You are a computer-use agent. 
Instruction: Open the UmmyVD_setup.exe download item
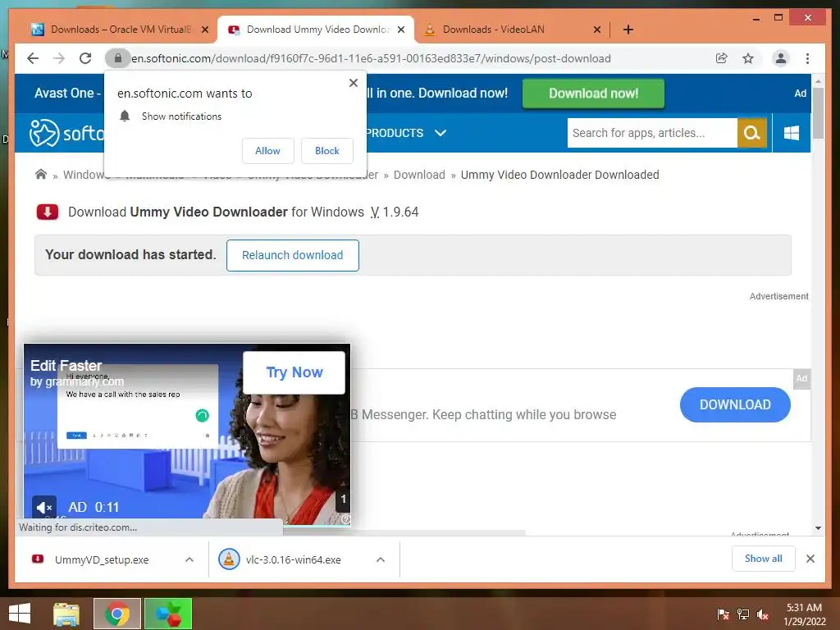tap(102, 559)
